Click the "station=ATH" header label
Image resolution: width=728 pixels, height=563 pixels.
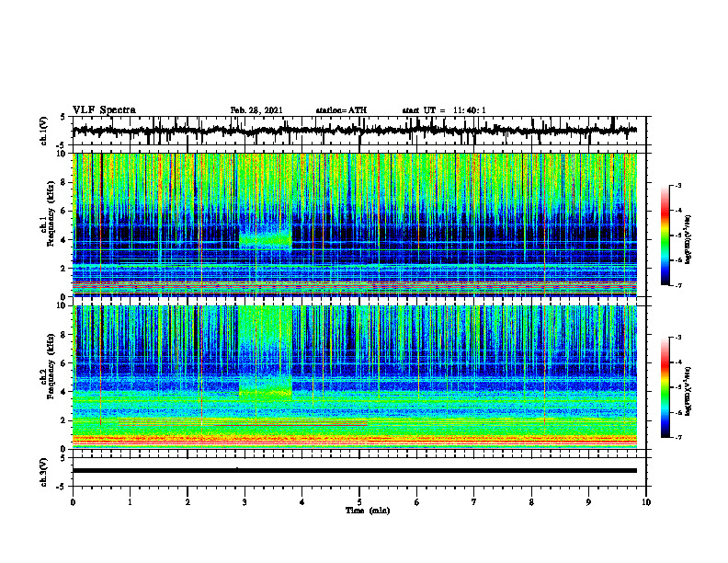tap(341, 110)
